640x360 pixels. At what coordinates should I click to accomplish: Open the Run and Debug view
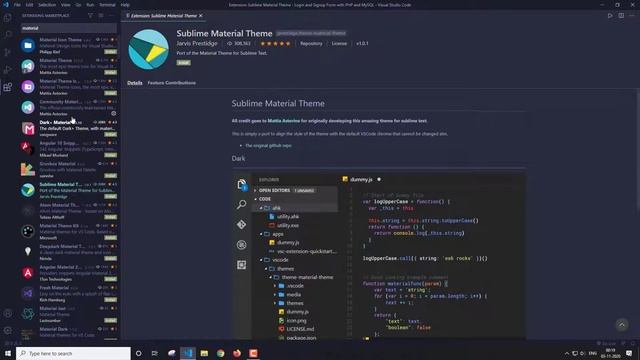point(7,69)
